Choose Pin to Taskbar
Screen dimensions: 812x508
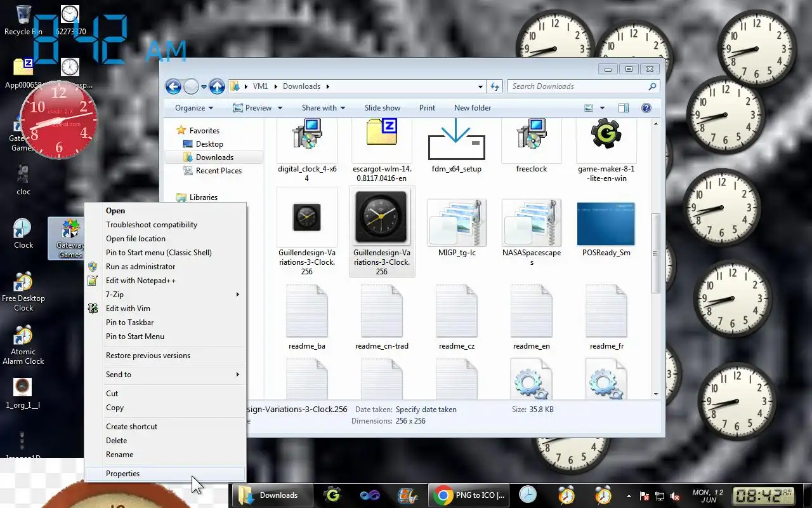pyautogui.click(x=166, y=323)
